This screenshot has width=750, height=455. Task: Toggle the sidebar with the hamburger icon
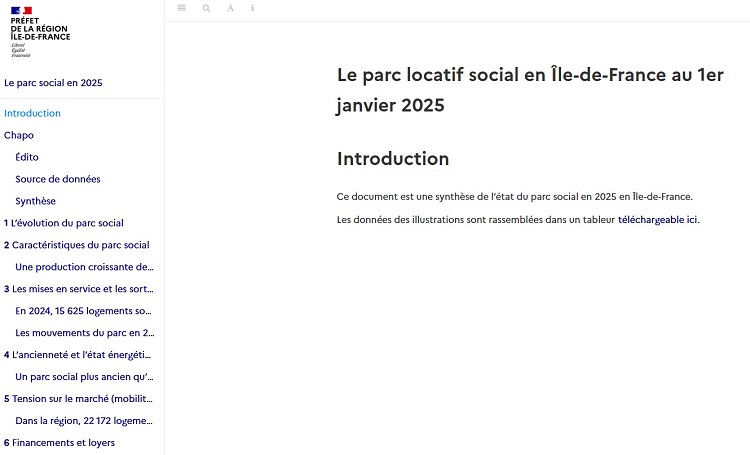point(181,8)
